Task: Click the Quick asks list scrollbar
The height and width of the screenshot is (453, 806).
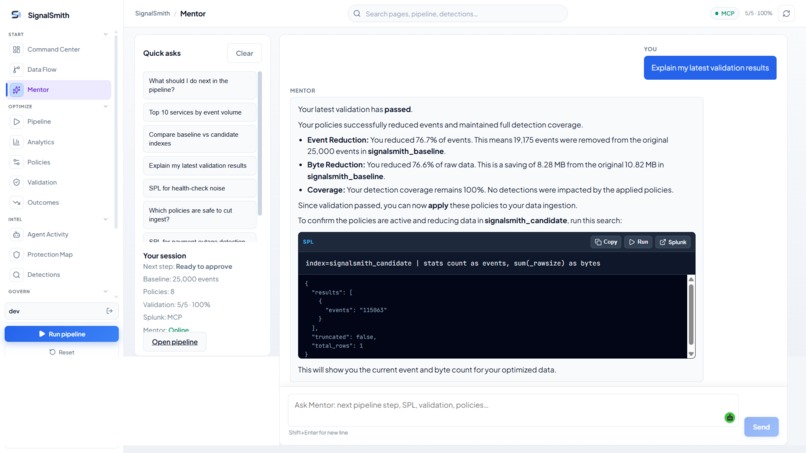Action: click(260, 143)
